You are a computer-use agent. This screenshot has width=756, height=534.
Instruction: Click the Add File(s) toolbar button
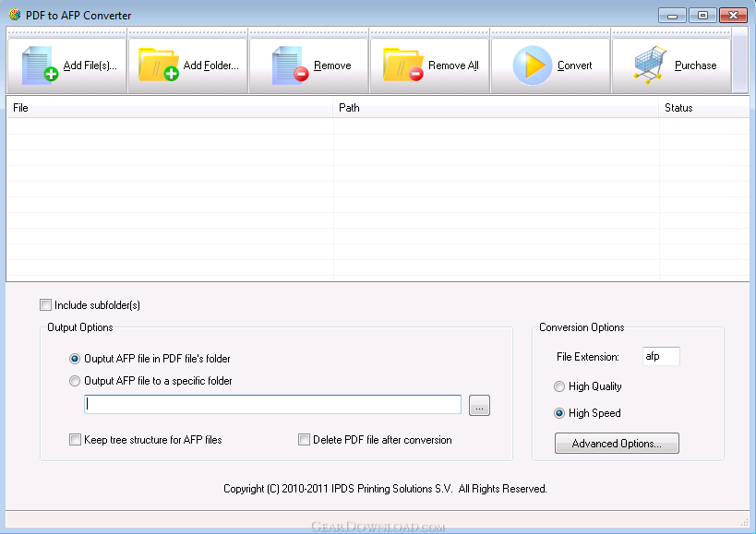pos(66,65)
